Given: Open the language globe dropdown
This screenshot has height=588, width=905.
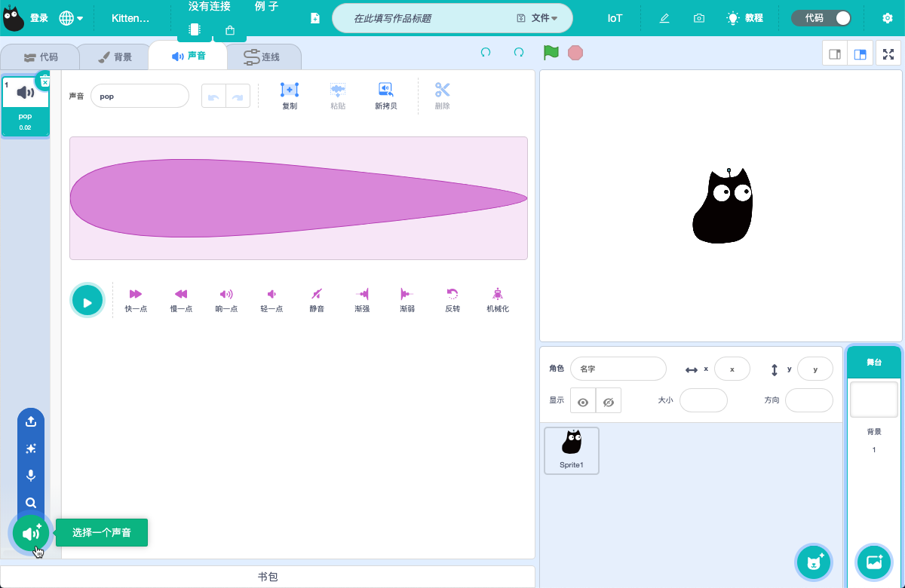Looking at the screenshot, I should click(x=71, y=18).
